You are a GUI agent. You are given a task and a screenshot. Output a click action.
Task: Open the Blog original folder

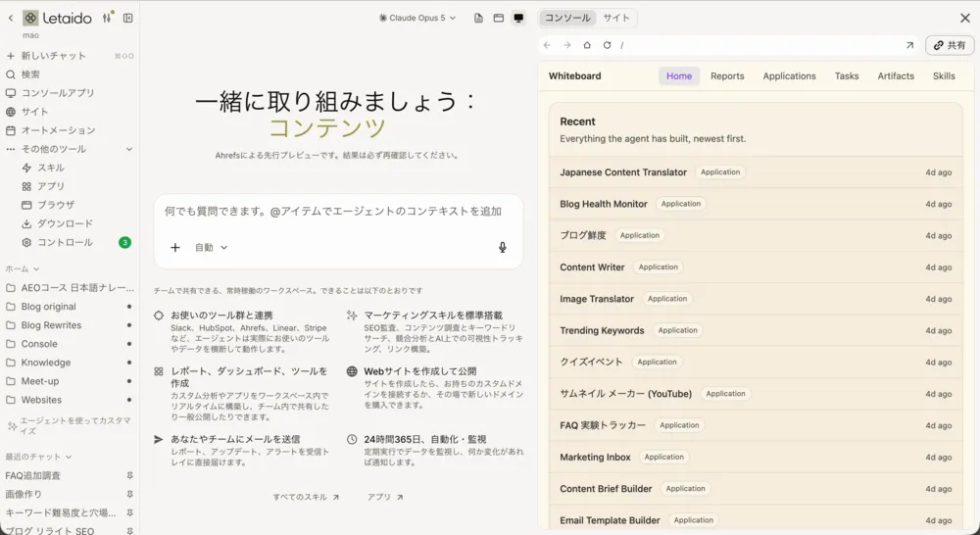point(70,307)
